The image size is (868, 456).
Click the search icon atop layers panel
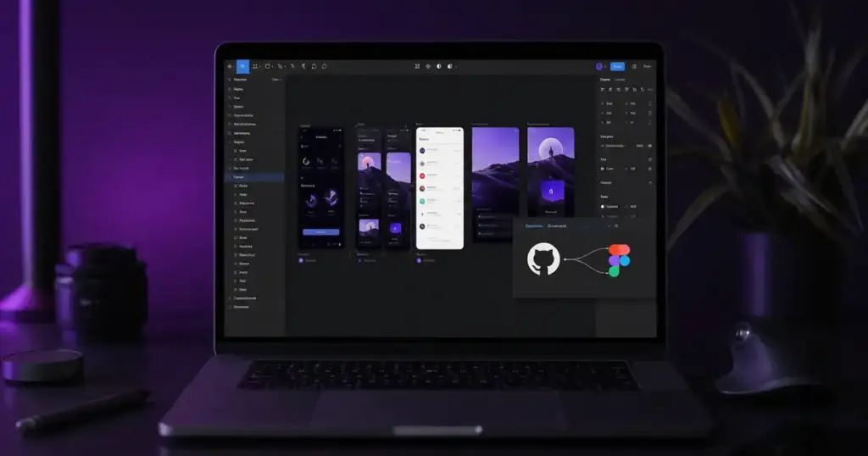[230, 80]
